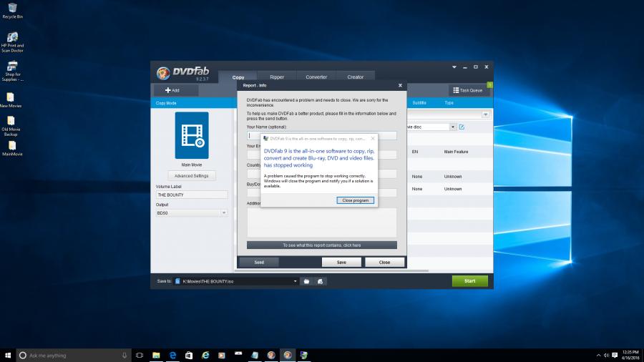Switch to the Creator tab
The image size is (644, 362).
[355, 77]
